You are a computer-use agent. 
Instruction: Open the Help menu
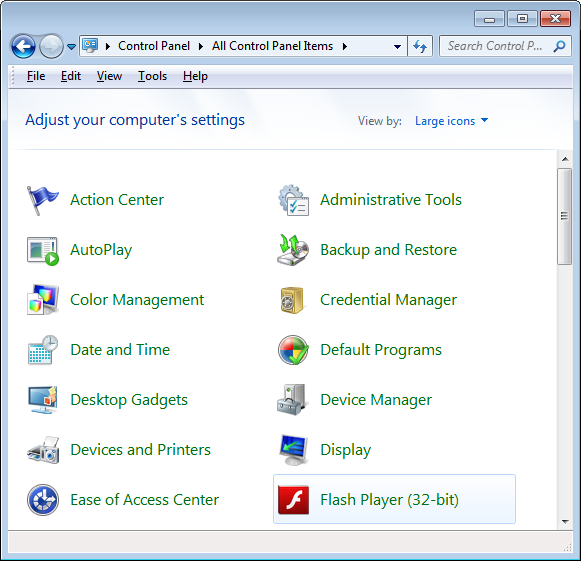pos(195,76)
